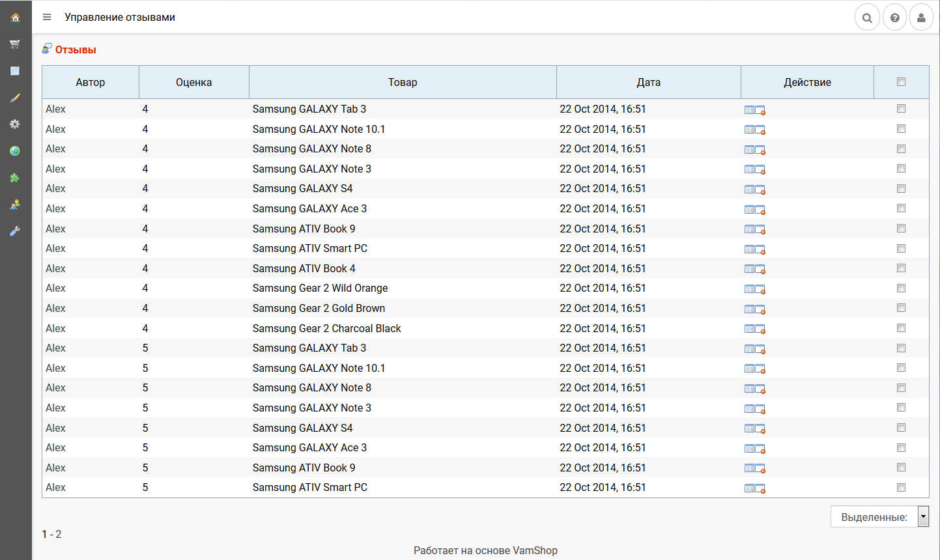The width and height of the screenshot is (940, 560).
Task: Open the green puzzle piece modules icon
Action: (15, 178)
